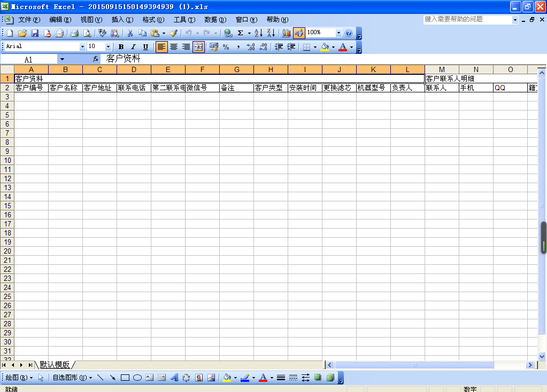Click the 绘图 button on drawing toolbar
This screenshot has width=547, height=392.
(x=17, y=378)
